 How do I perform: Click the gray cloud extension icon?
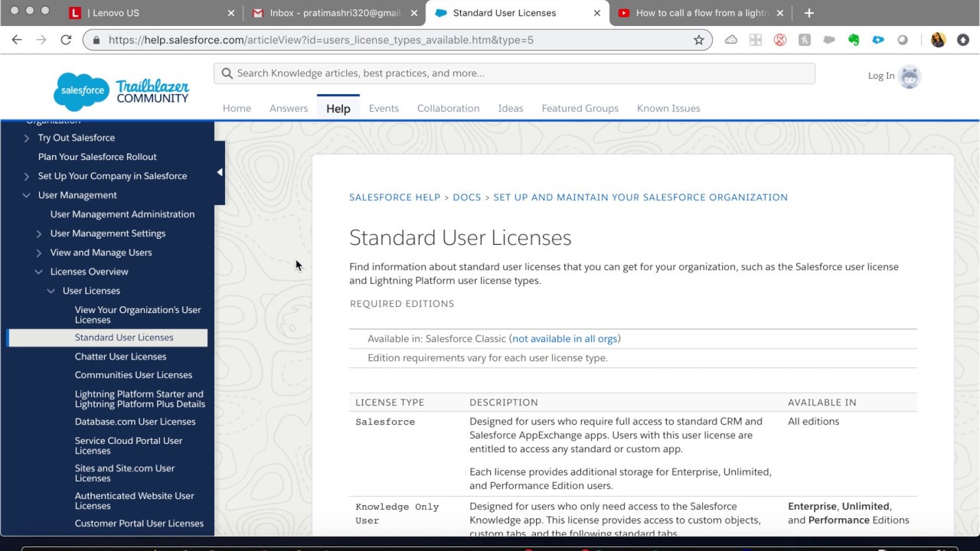pos(731,40)
